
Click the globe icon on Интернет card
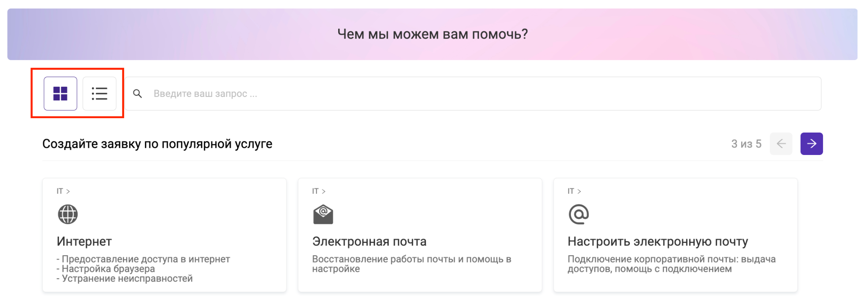pos(68,214)
